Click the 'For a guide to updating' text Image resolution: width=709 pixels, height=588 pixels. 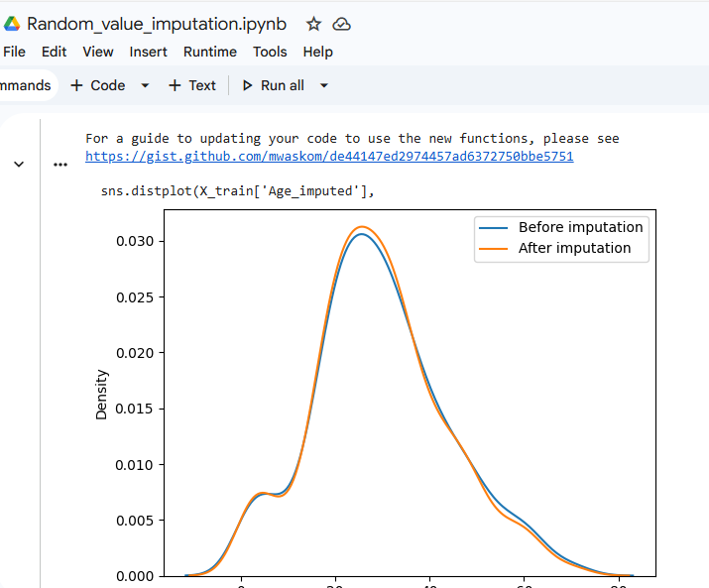click(352, 139)
